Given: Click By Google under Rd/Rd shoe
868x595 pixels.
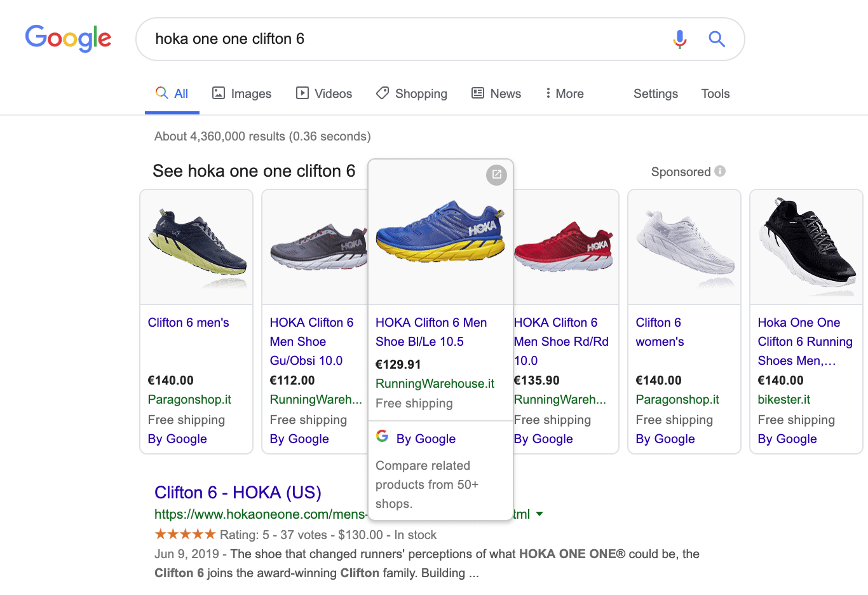Looking at the screenshot, I should click(x=543, y=439).
